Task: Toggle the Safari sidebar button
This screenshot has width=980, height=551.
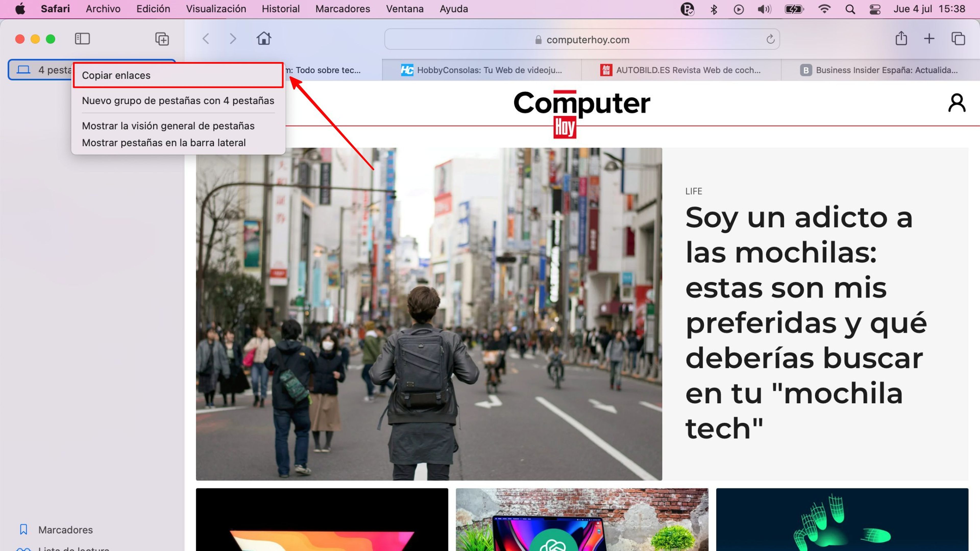Action: tap(82, 39)
